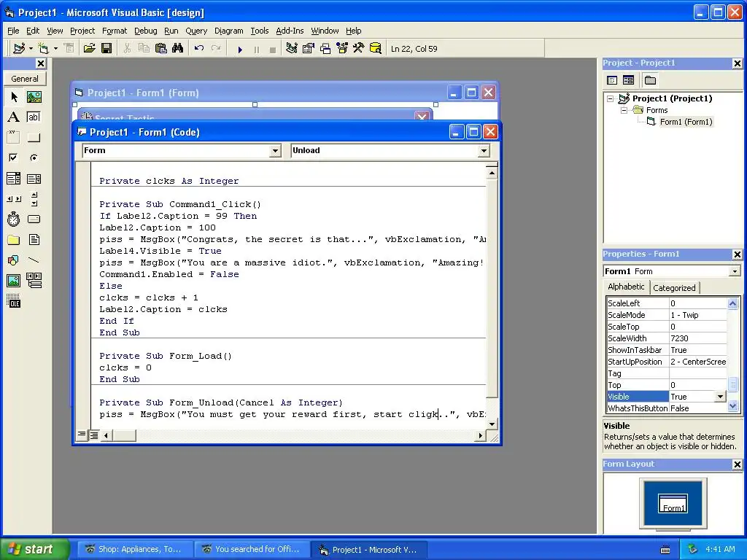747x560 pixels.
Task: Switch to Full Module View in code window
Action: (x=94, y=435)
